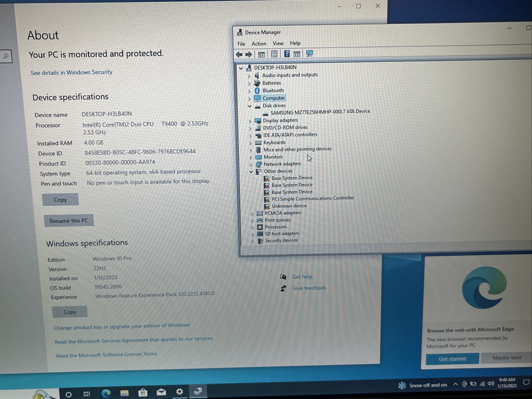Viewport: 532px width, 399px height.
Task: Open the Microsoft Software License Terms link
Action: (x=106, y=355)
